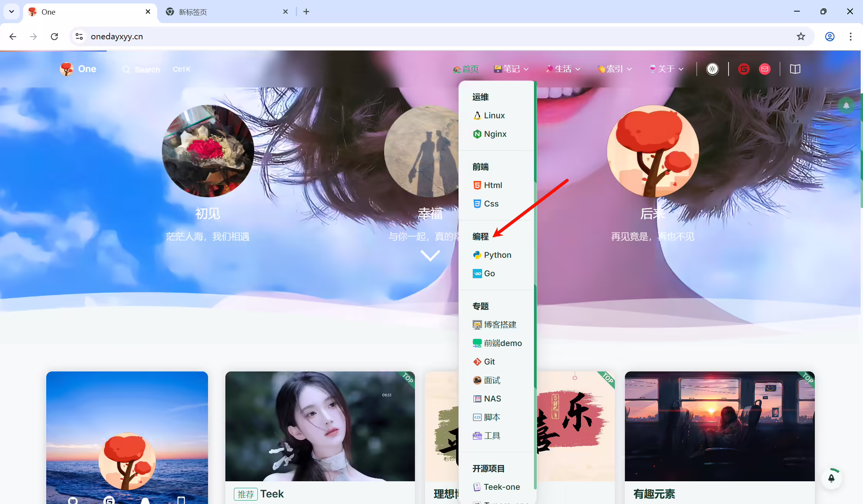Expand the 笔记 navbar dropdown

pos(511,69)
